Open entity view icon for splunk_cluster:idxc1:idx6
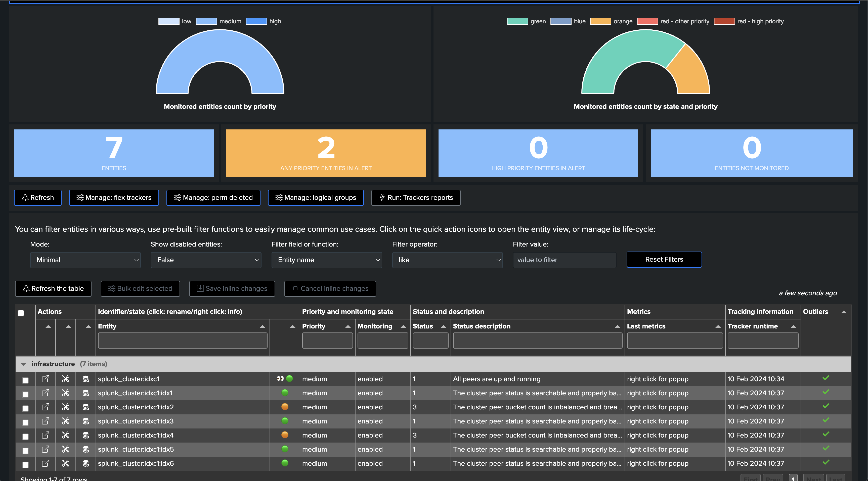Screen dimensions: 868x481 [x=45, y=463]
